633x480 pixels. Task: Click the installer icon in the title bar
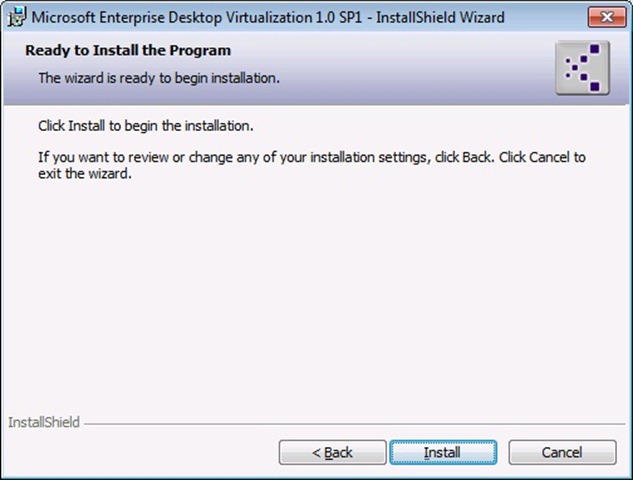[x=17, y=17]
